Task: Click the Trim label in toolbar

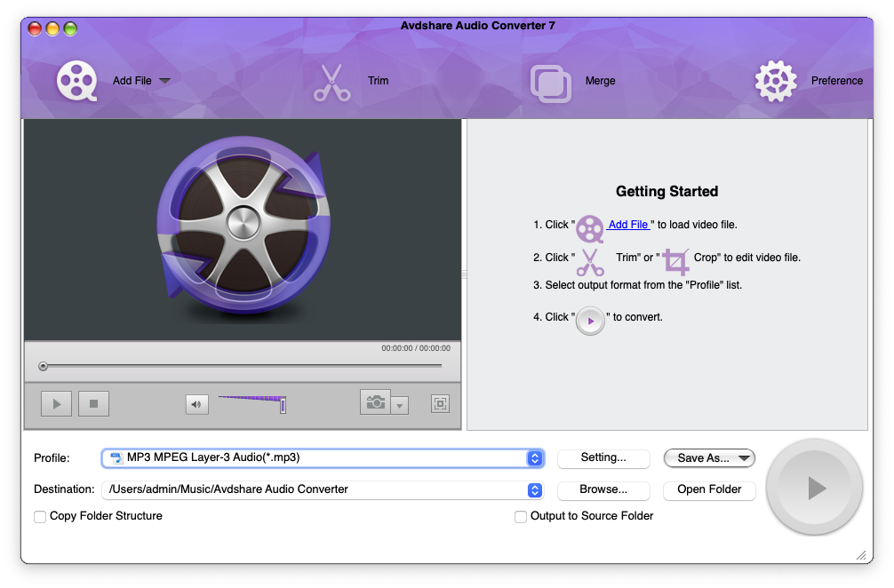Action: point(378,81)
